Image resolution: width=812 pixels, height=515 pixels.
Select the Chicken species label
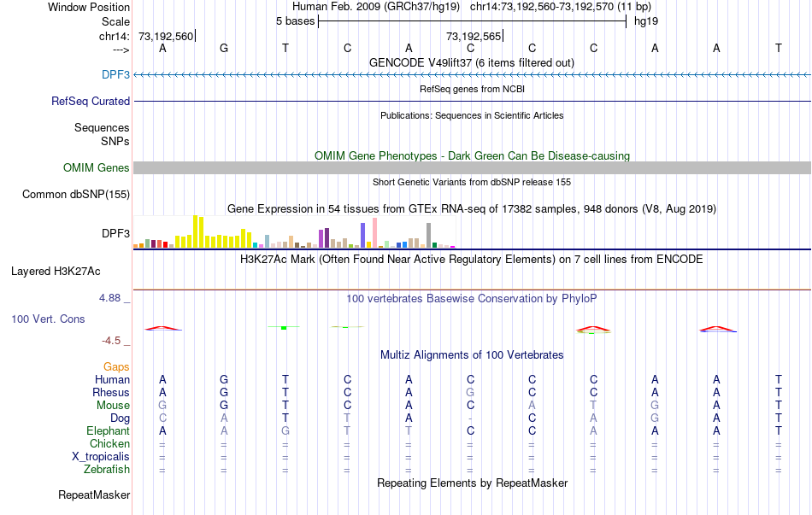tap(109, 443)
